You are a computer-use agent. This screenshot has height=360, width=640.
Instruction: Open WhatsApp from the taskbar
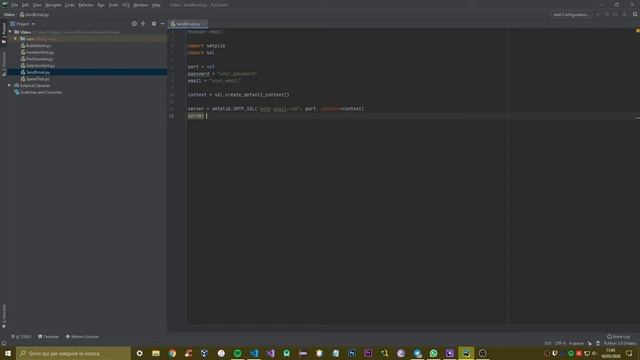(x=433, y=353)
